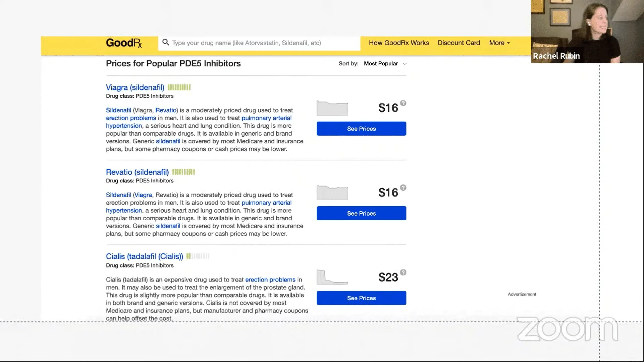
Task: Open Viagra link in Revatio description
Action: (x=143, y=195)
